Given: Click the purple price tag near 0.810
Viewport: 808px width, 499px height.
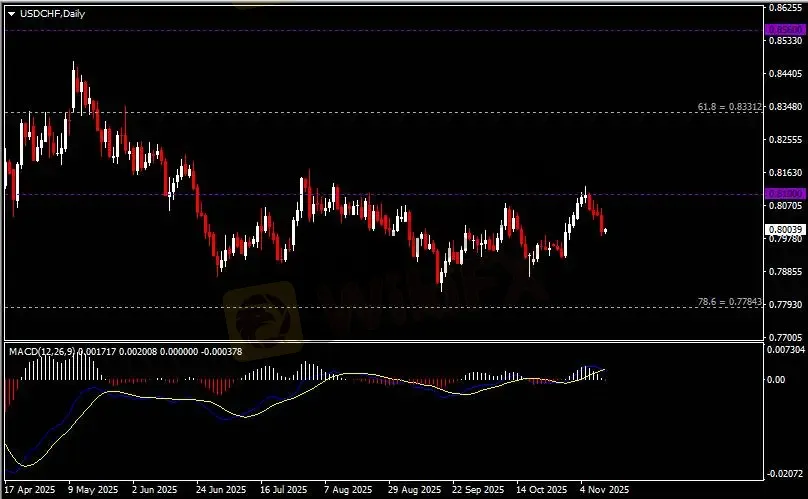Looking at the screenshot, I should pyautogui.click(x=785, y=194).
